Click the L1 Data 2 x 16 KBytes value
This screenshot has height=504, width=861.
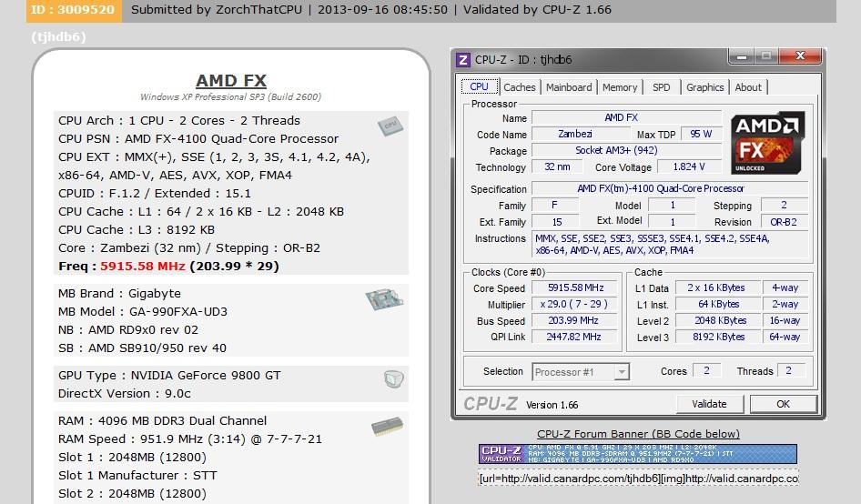[x=718, y=287]
